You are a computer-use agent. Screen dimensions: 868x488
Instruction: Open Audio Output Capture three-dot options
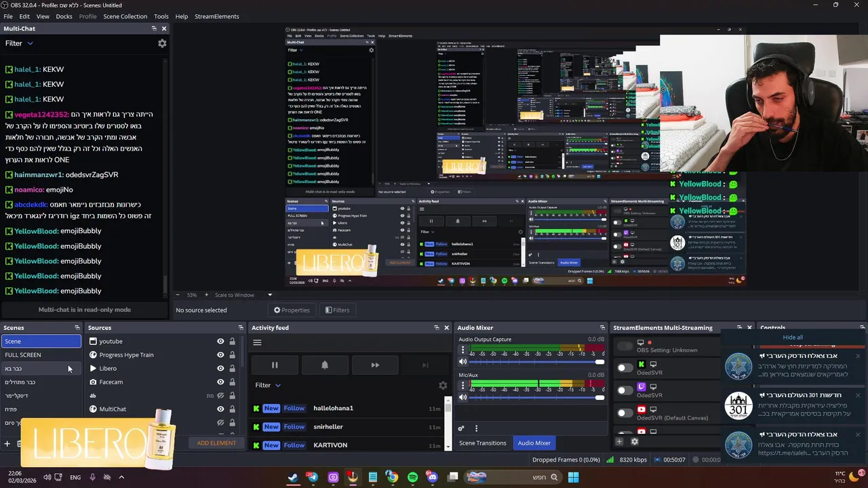click(x=463, y=350)
